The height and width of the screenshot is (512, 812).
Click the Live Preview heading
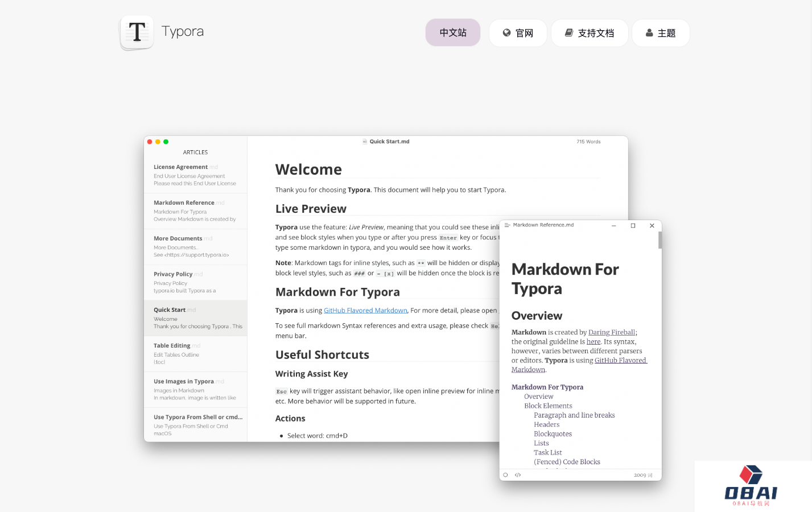pos(311,209)
